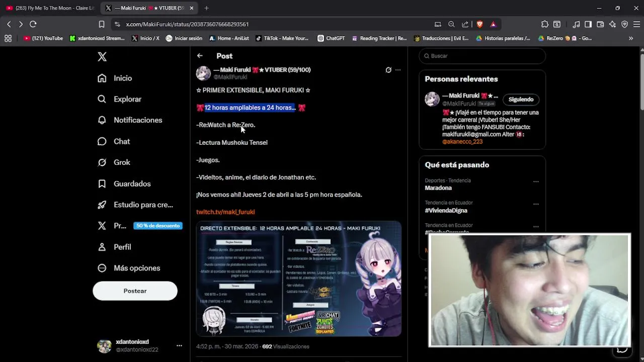Click the zoom magnifier icon in the address bar
The image size is (644, 362).
tap(451, 24)
